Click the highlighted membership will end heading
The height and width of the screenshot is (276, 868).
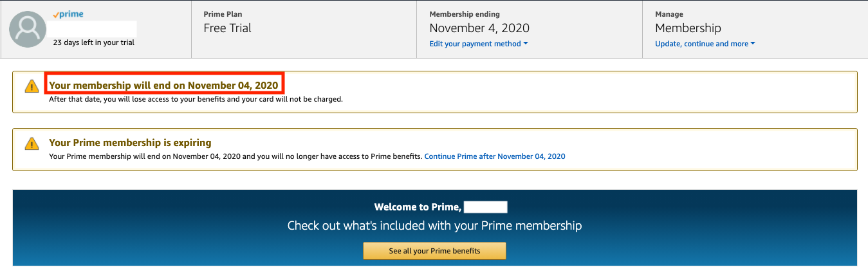click(x=164, y=85)
